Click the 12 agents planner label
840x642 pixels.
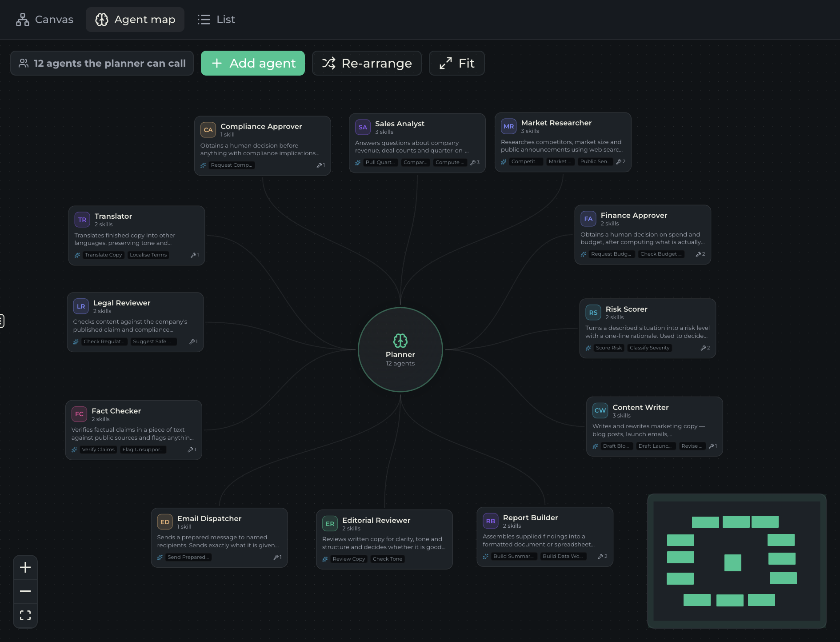(x=102, y=63)
